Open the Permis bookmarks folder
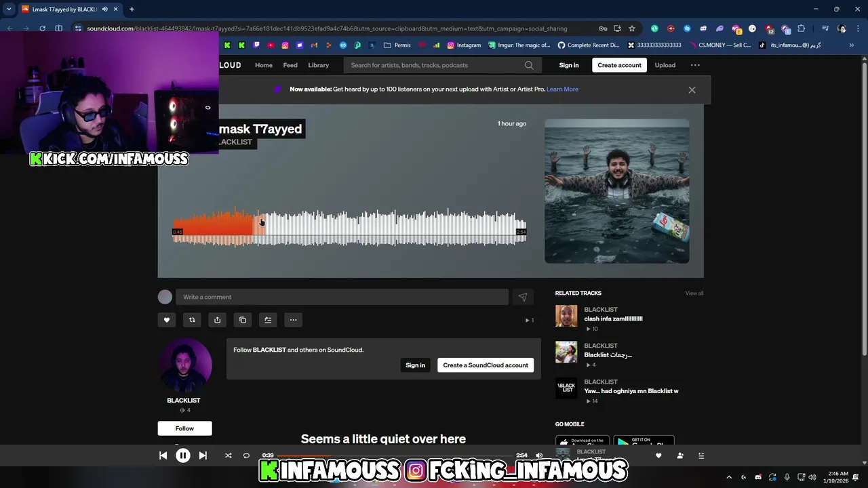Screen dimensions: 868x488 click(397, 45)
